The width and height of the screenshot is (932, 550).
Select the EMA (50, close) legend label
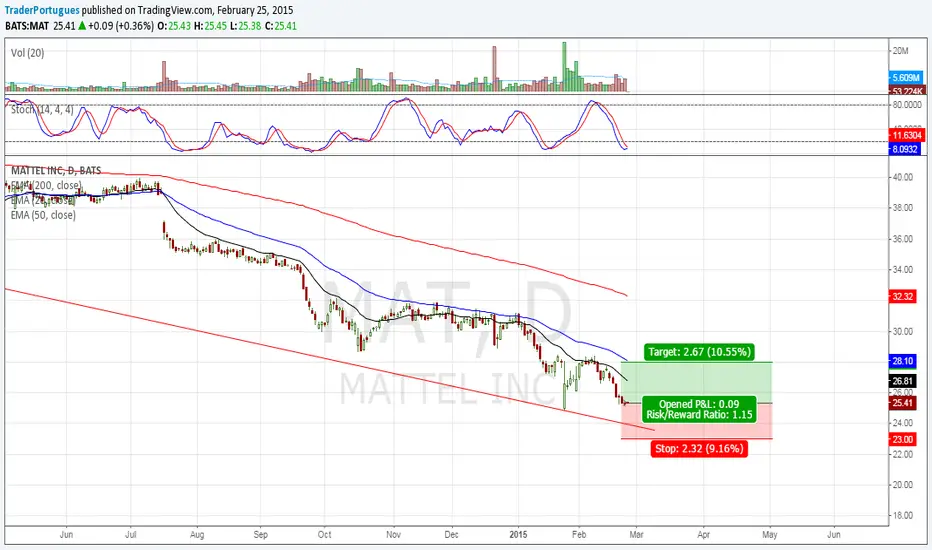point(43,215)
